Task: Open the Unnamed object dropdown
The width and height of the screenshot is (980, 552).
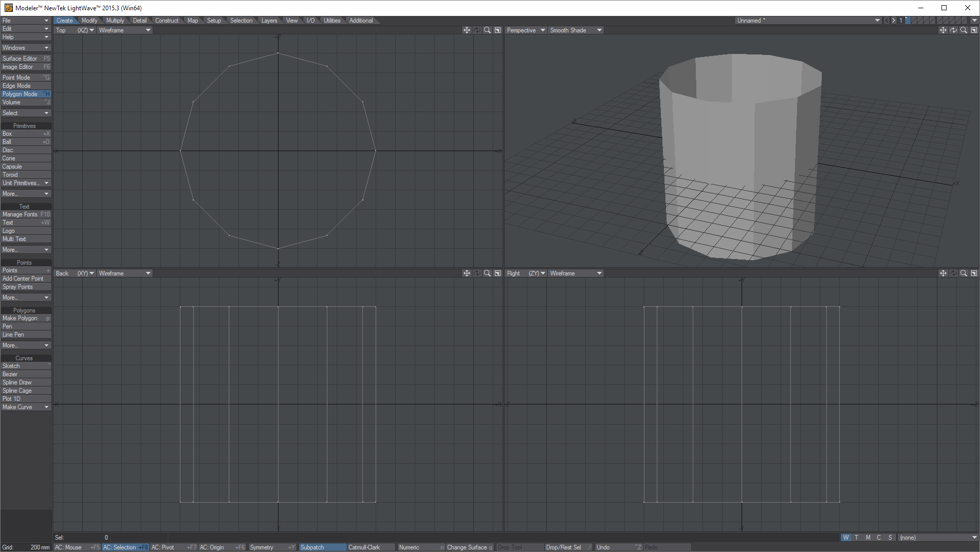Action: (808, 21)
